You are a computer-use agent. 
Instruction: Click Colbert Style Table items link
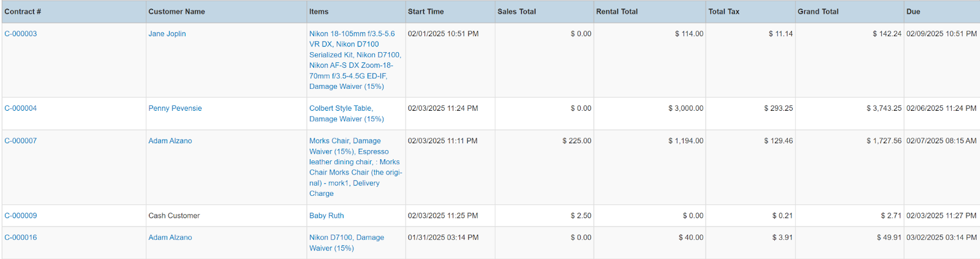[x=341, y=108]
